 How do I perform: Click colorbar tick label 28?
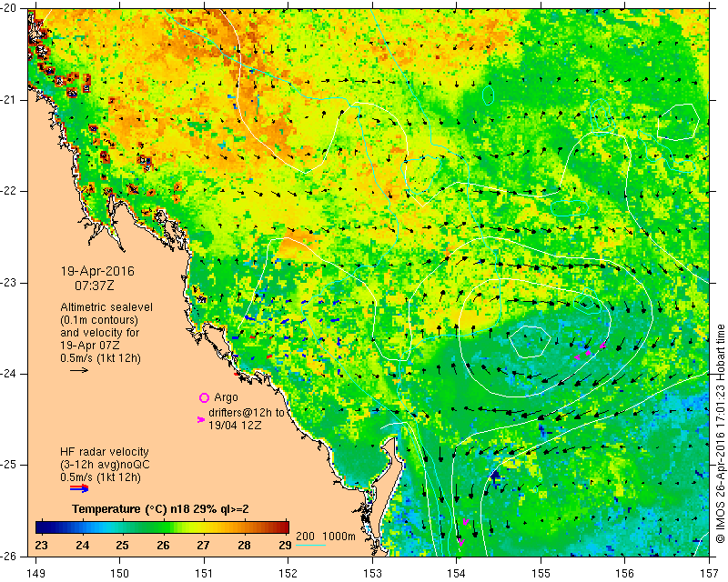244,545
